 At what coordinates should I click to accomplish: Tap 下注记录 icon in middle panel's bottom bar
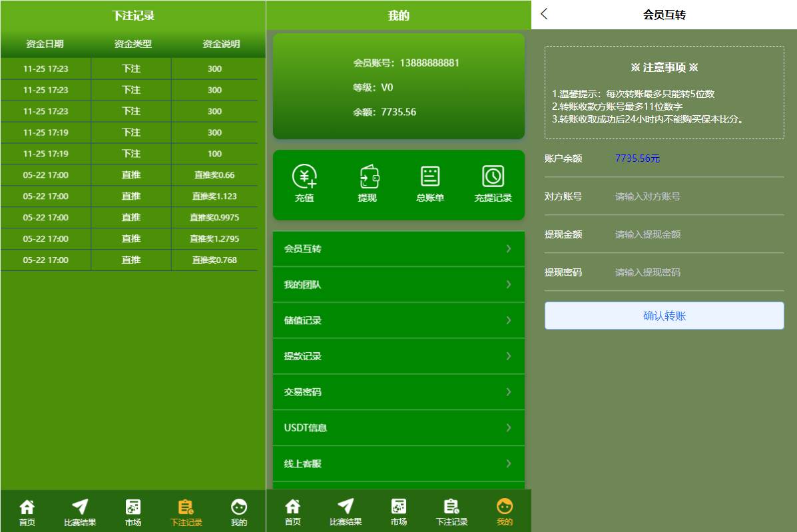[451, 506]
